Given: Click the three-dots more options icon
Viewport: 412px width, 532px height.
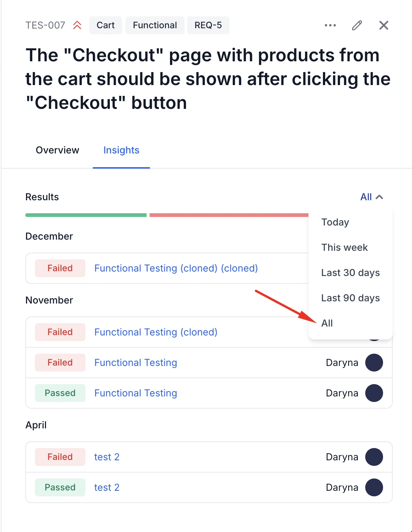Looking at the screenshot, I should tap(330, 25).
